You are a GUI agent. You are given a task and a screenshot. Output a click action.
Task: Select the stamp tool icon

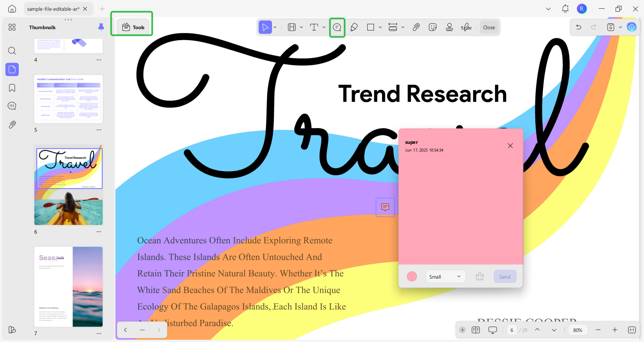(449, 27)
